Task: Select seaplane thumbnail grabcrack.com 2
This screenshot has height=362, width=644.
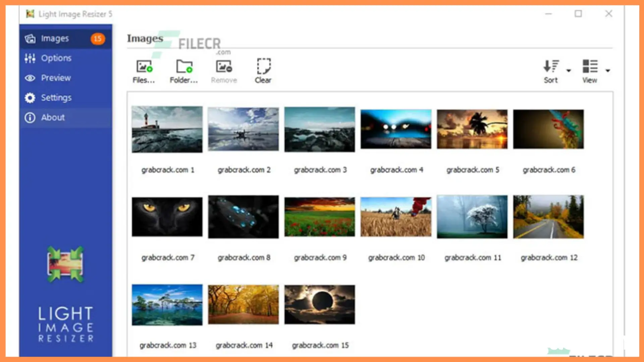Action: click(243, 129)
